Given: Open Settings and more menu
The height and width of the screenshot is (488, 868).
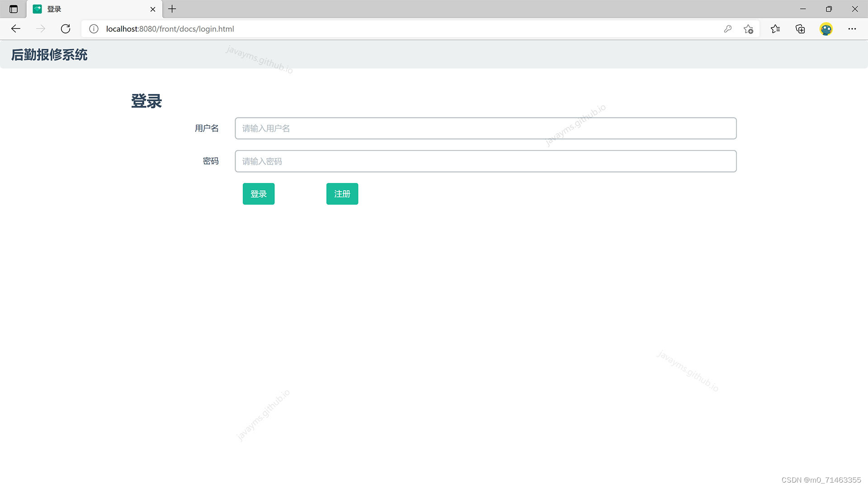Looking at the screenshot, I should tap(852, 29).
